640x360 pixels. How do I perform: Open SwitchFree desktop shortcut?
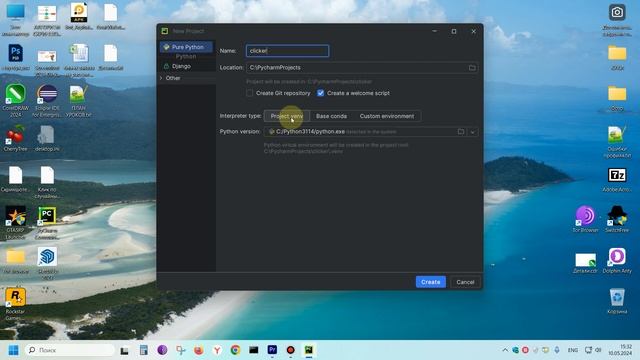(617, 219)
